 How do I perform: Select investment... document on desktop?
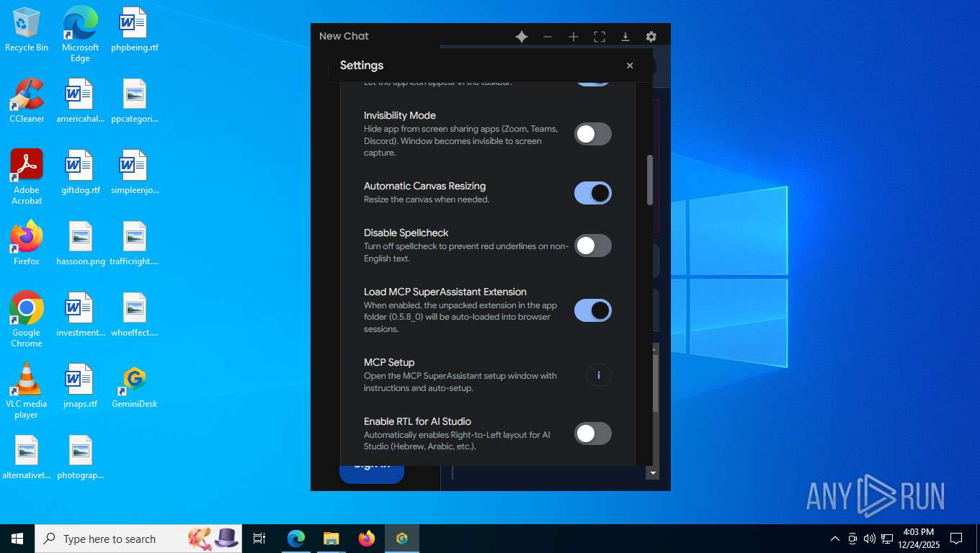tap(80, 315)
